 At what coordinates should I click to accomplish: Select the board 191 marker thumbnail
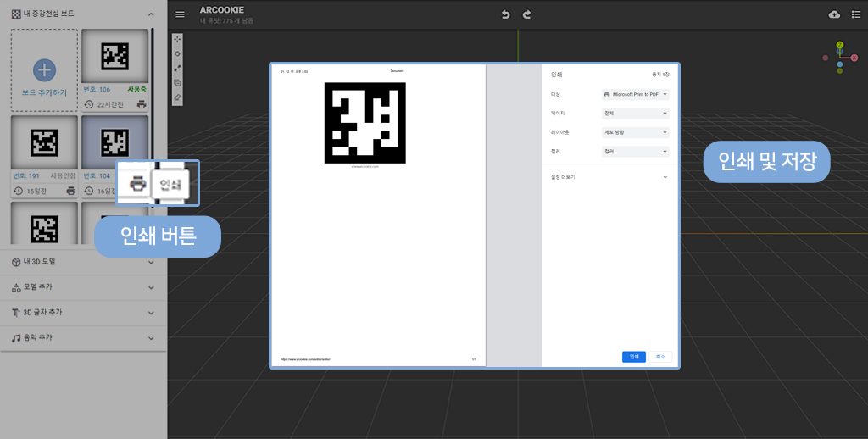point(44,142)
